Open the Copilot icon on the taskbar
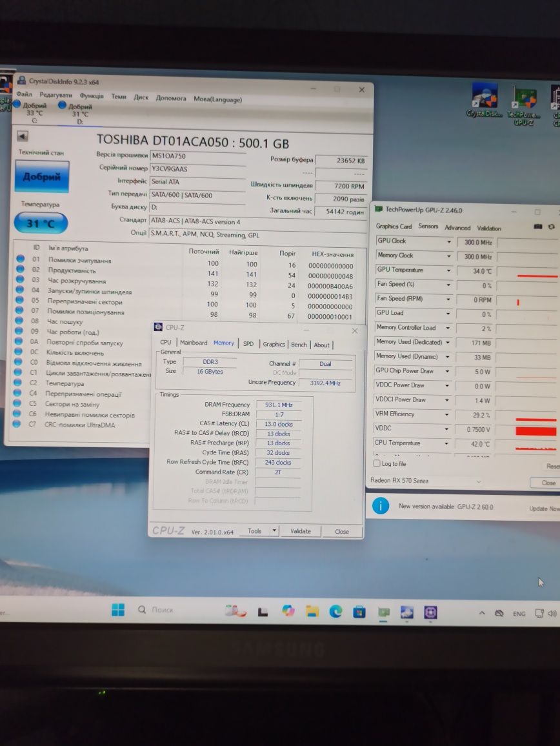 tap(288, 611)
